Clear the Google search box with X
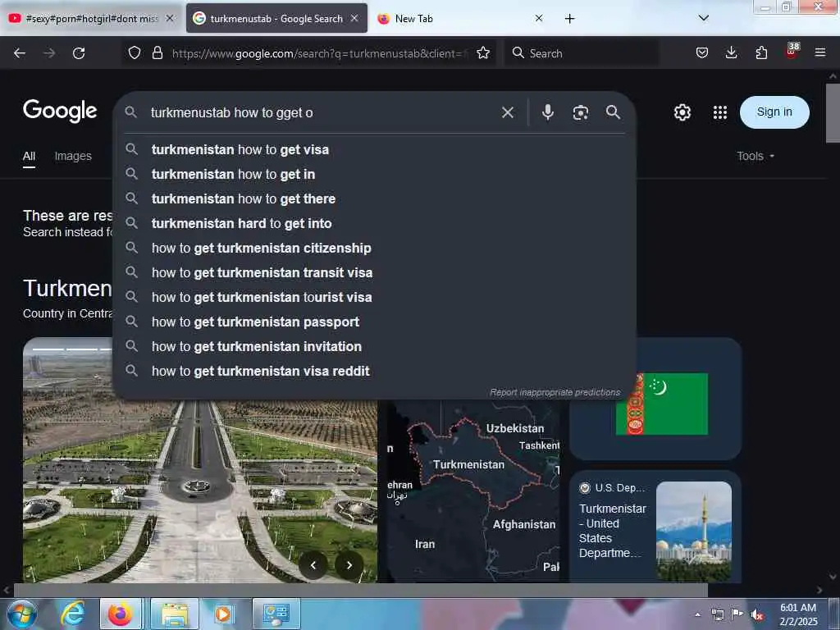The image size is (840, 630). [507, 112]
